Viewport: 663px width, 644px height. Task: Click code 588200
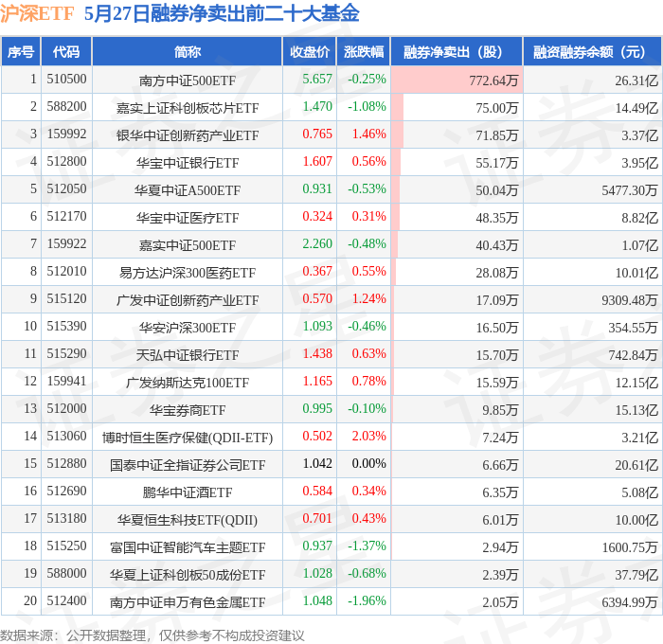[x=66, y=107]
